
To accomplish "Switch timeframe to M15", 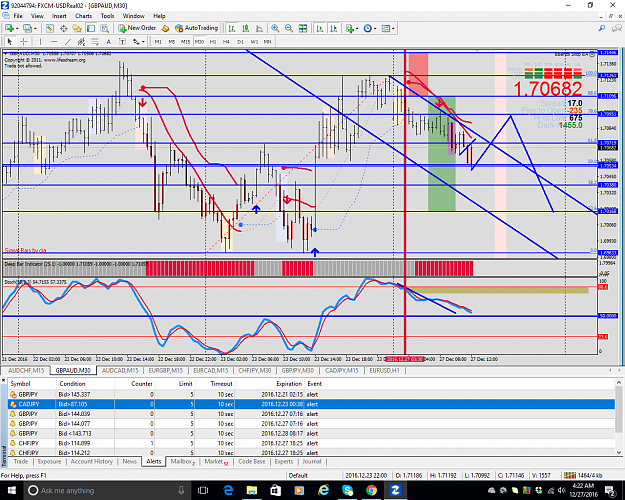I will click(185, 41).
